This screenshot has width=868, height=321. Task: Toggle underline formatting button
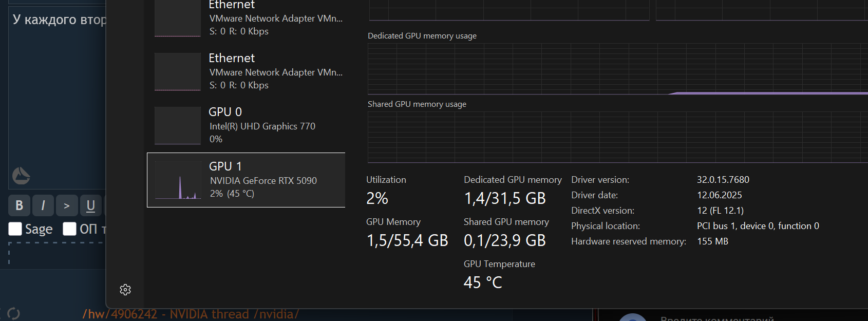coord(90,205)
